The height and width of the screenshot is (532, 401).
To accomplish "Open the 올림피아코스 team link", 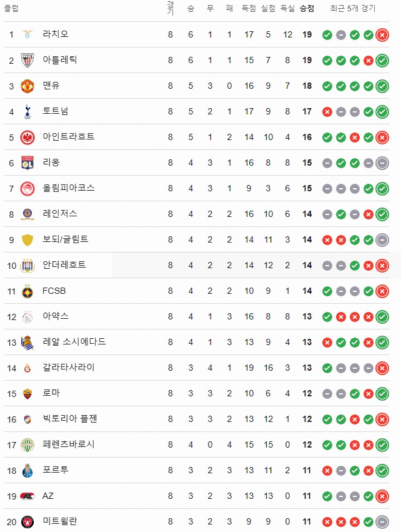I will [69, 188].
